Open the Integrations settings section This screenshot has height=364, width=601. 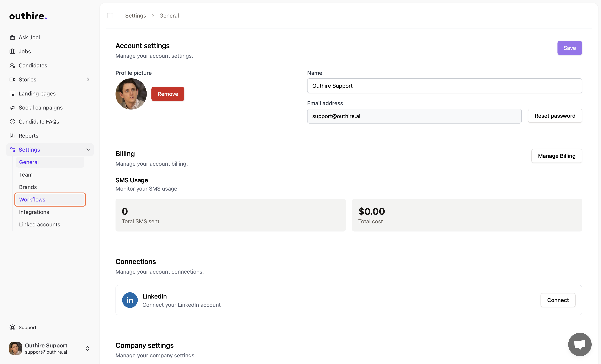tap(34, 212)
